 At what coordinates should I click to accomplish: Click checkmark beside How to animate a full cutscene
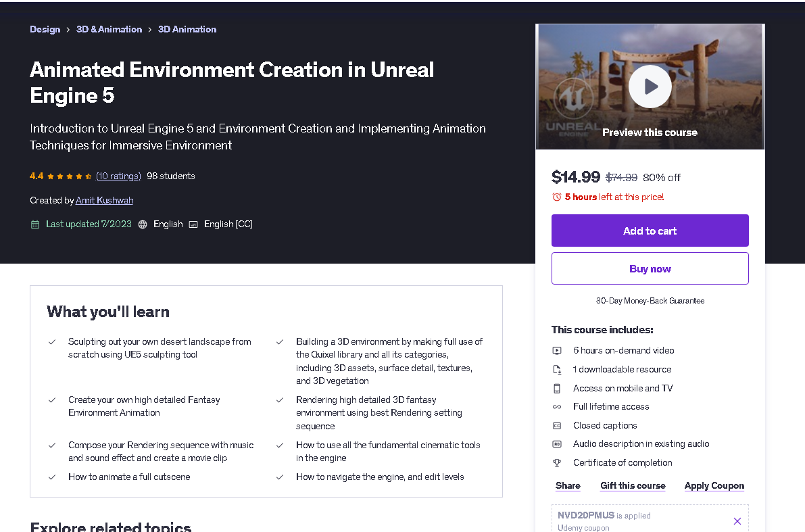pyautogui.click(x=52, y=477)
